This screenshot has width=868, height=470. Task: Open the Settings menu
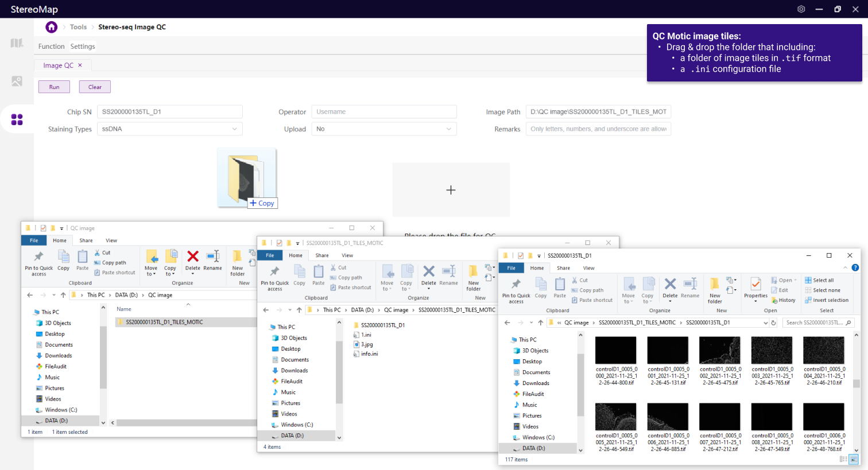(83, 46)
